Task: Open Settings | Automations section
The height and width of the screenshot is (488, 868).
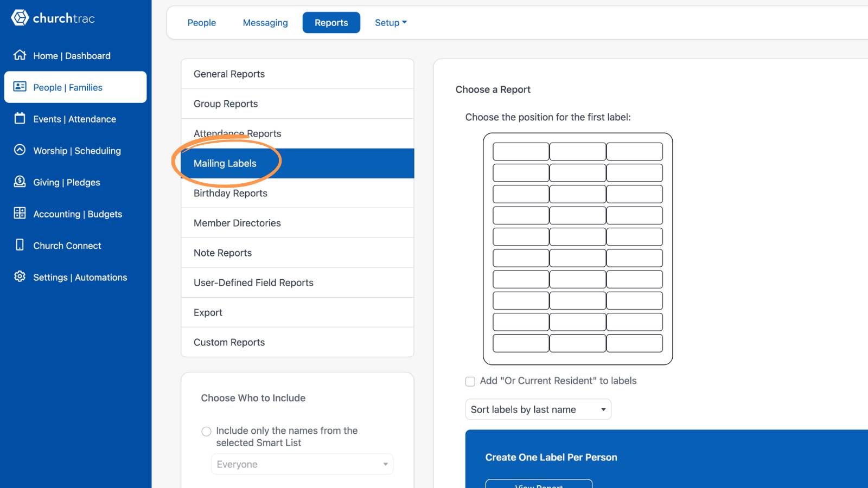Action: (x=75, y=277)
